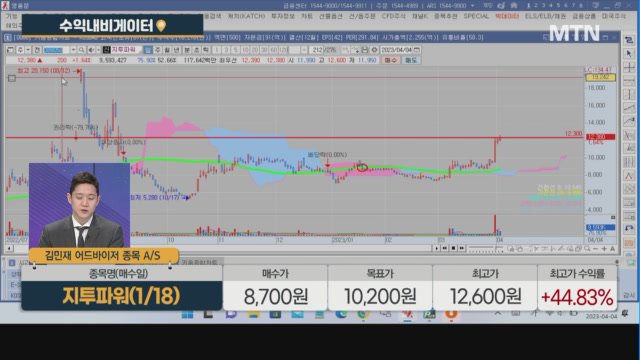Open the date picker calendar icon
640x360 pixels.
(x=417, y=50)
